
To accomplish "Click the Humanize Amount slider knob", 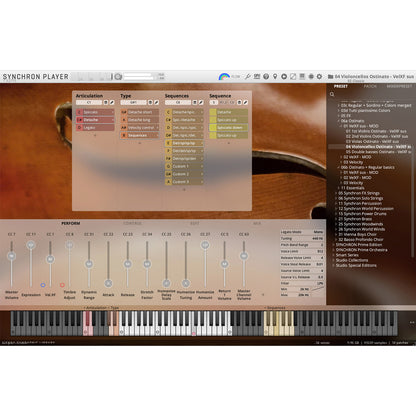I will point(205,245).
